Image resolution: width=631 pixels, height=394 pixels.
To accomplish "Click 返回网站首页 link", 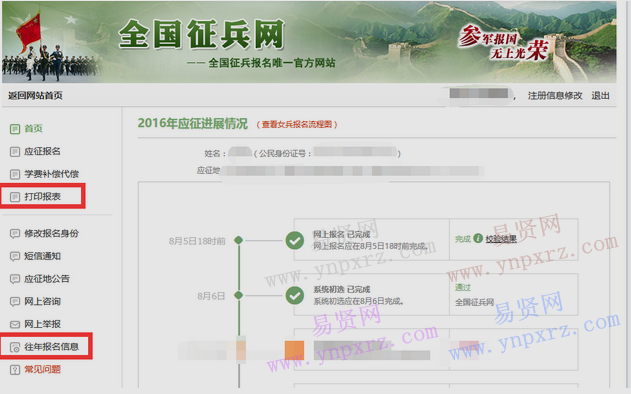I will 35,96.
